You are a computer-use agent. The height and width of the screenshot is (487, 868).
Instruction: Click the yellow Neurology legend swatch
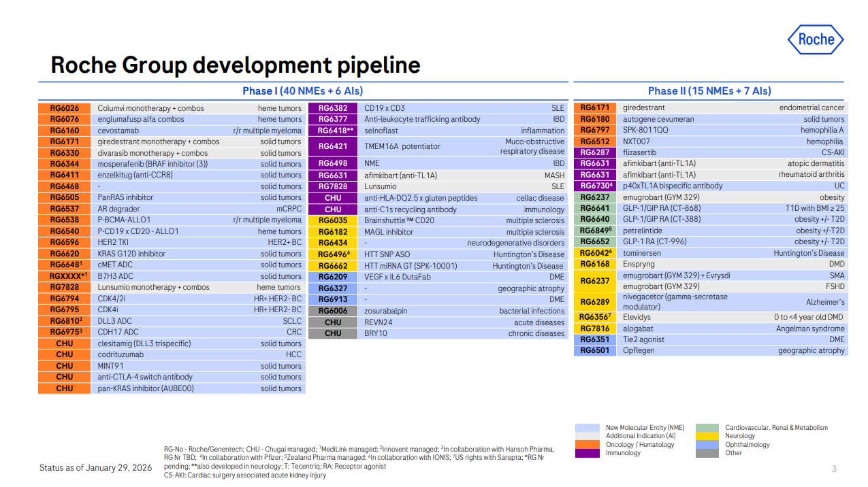click(707, 436)
